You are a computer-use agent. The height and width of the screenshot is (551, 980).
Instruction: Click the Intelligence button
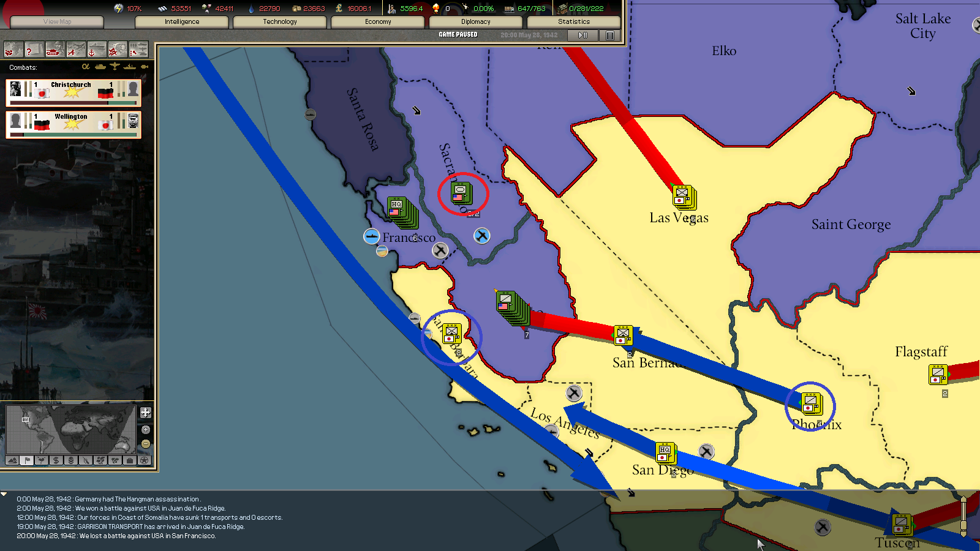182,21
